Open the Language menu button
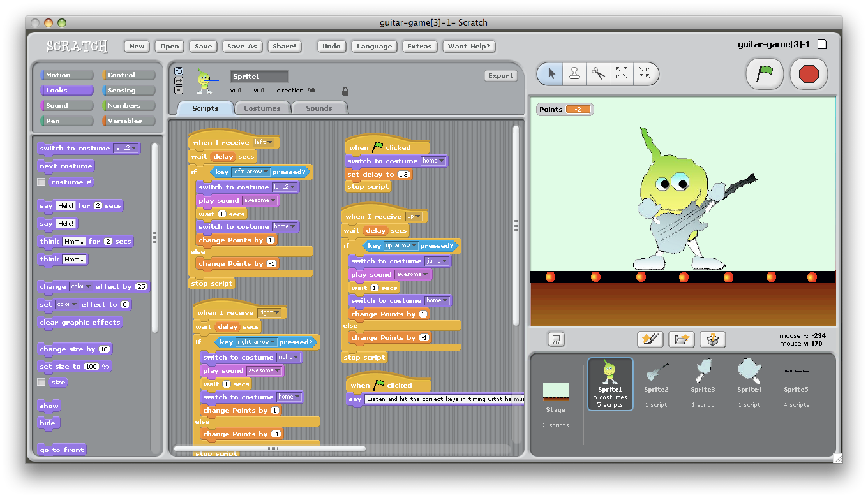The image size is (868, 498). pyautogui.click(x=375, y=46)
